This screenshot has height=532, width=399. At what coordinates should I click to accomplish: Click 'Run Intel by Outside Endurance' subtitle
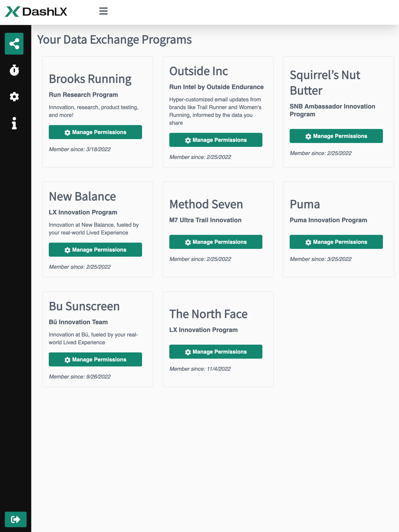click(x=217, y=87)
